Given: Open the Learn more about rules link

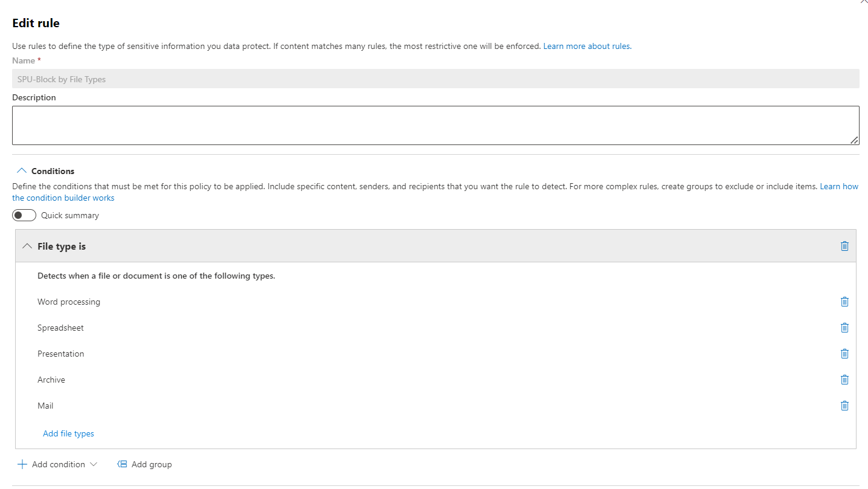Looking at the screenshot, I should (x=587, y=45).
